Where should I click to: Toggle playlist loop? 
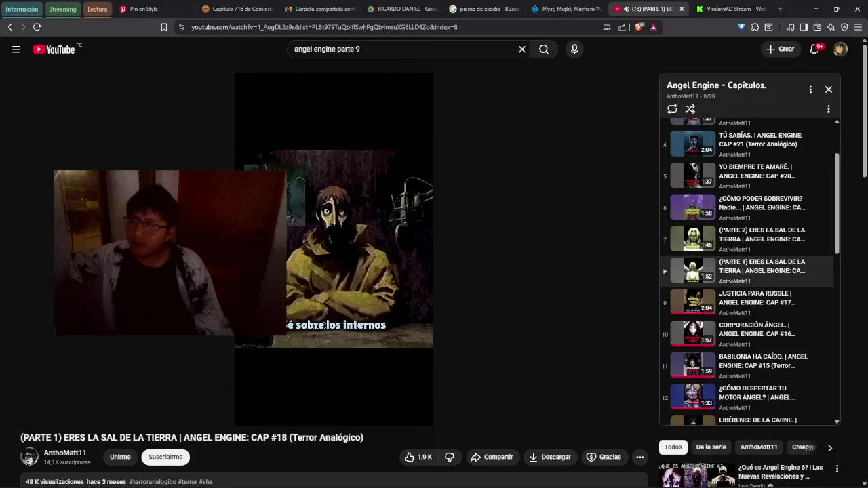click(x=672, y=109)
